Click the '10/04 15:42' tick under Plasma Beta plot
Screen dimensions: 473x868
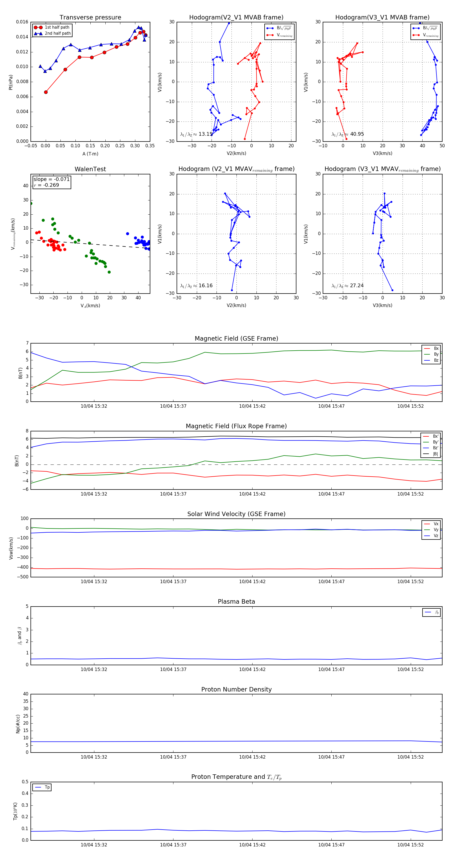coord(252,669)
